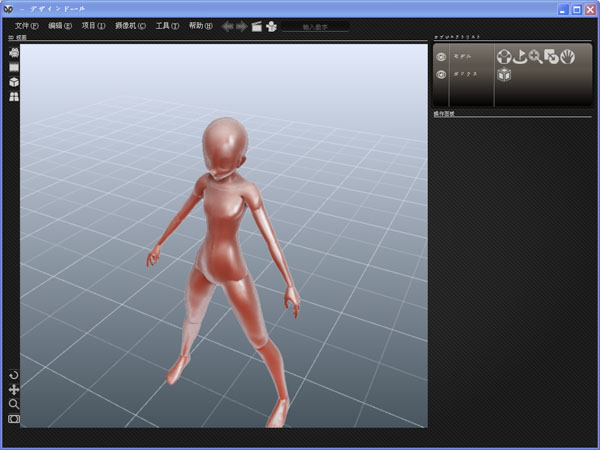Click the text input field in top toolbar

(315, 26)
